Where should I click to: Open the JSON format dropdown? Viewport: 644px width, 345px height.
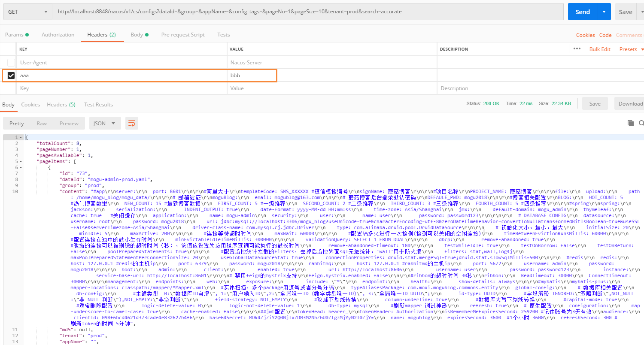point(105,124)
